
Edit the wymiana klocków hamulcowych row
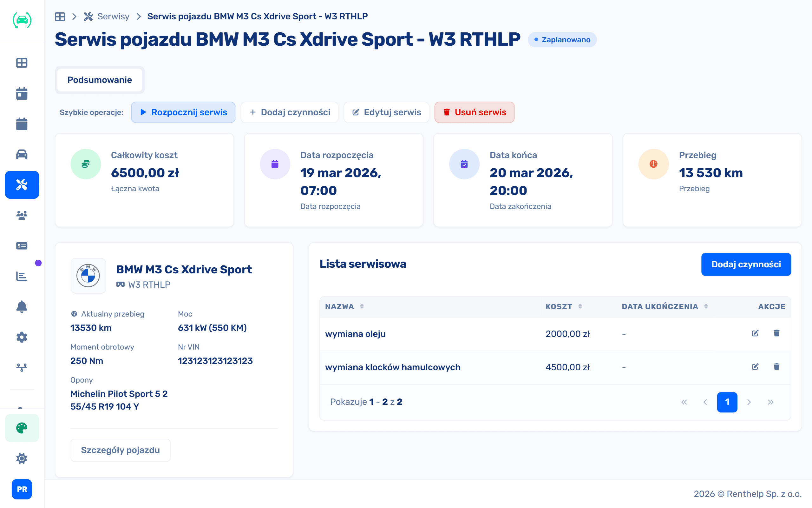(755, 366)
